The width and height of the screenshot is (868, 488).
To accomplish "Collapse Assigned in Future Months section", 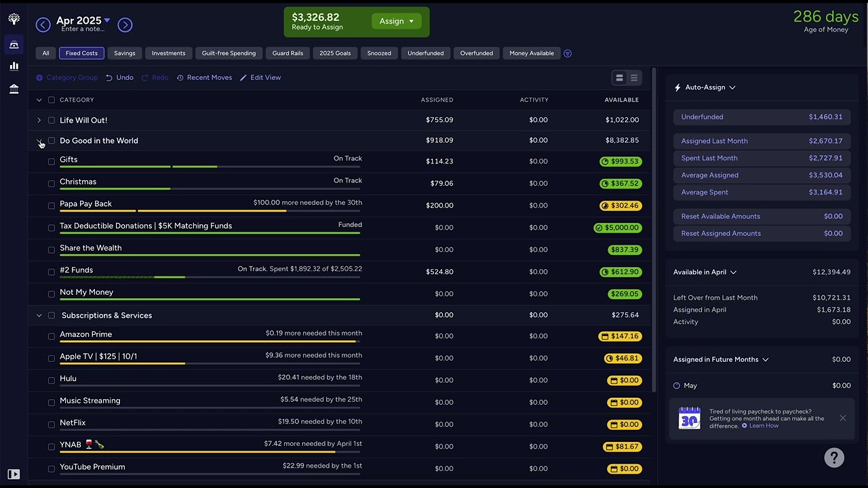I will coord(721,360).
